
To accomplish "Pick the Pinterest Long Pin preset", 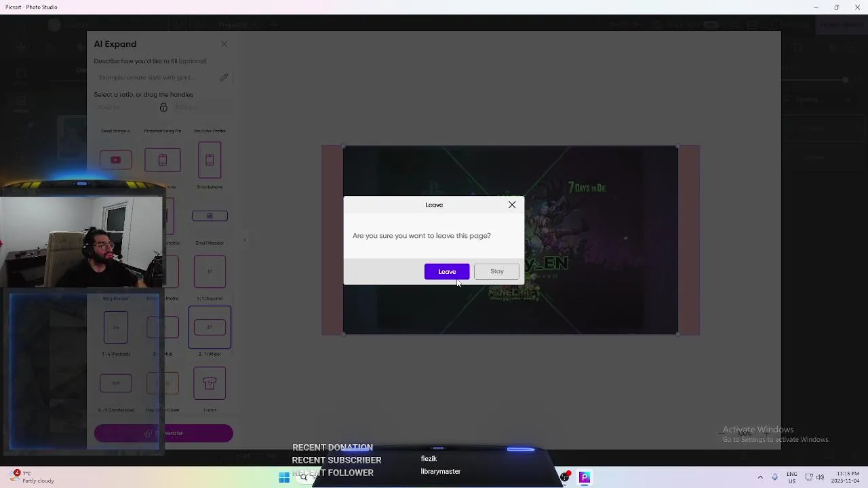I will [x=163, y=160].
